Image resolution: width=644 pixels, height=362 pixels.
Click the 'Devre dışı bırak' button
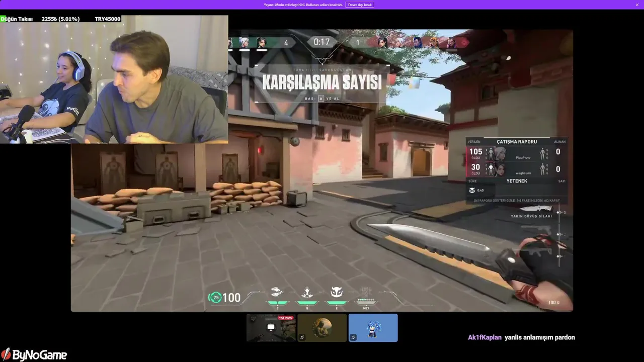pos(360,5)
